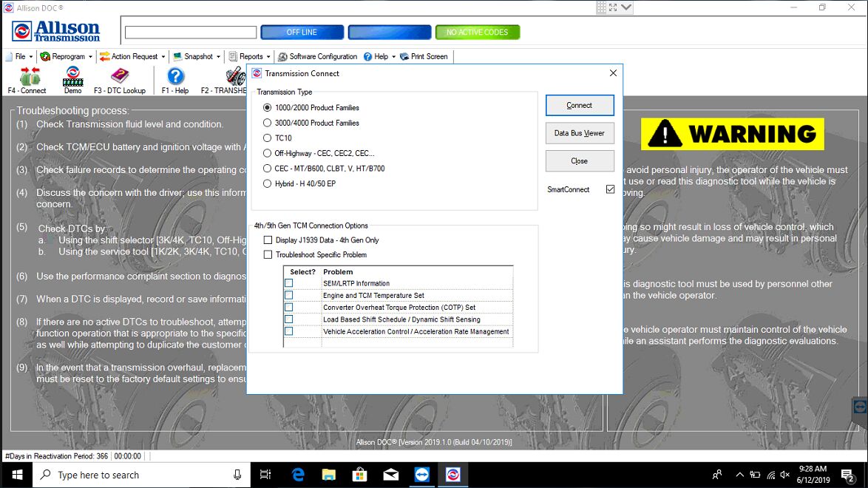Open the People tray icon
The width and height of the screenshot is (868, 488).
(x=717, y=475)
